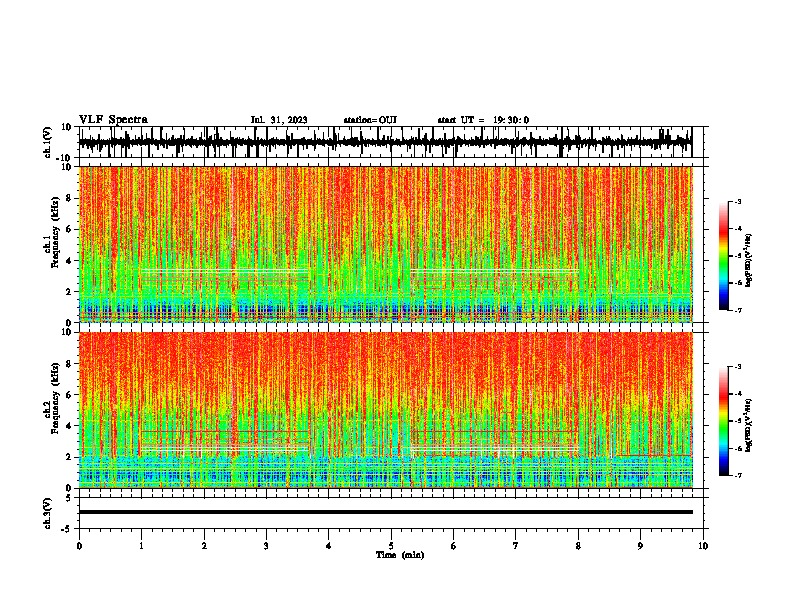Select the "start UT = 19:30:0" text
Screen dimensions: 792x612
click(483, 120)
